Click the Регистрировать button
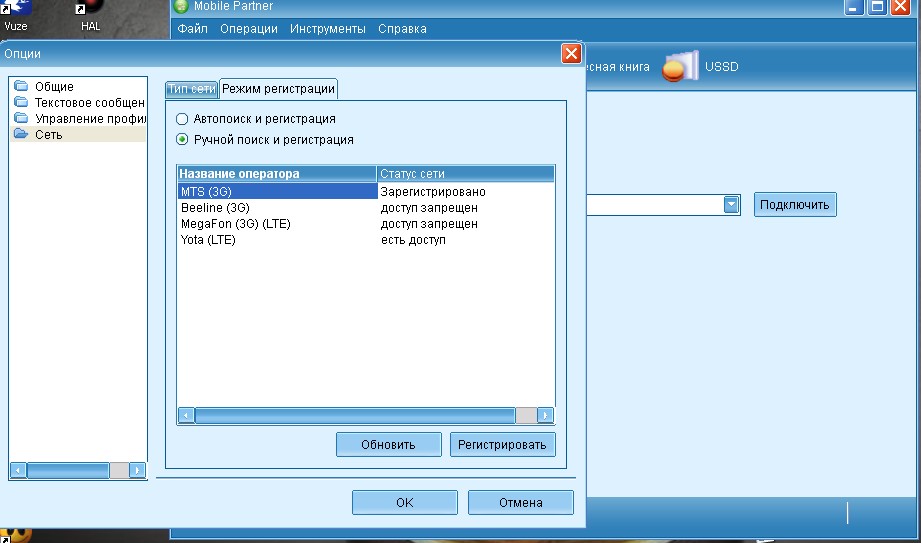 point(502,445)
